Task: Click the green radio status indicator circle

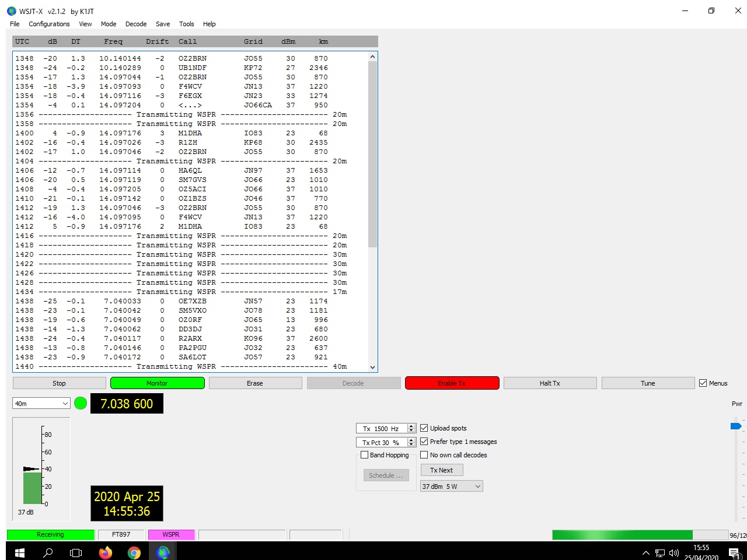Action: (x=81, y=403)
